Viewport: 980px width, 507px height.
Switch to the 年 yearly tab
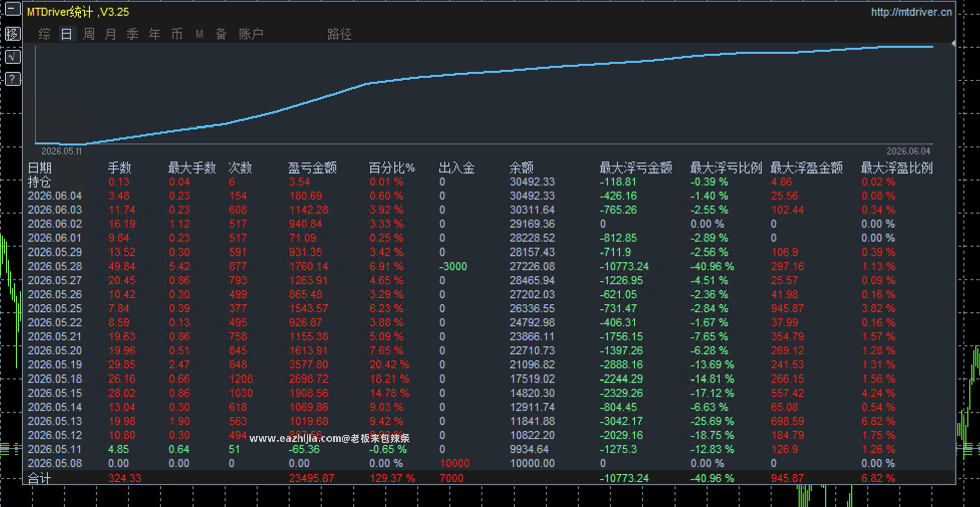[154, 34]
